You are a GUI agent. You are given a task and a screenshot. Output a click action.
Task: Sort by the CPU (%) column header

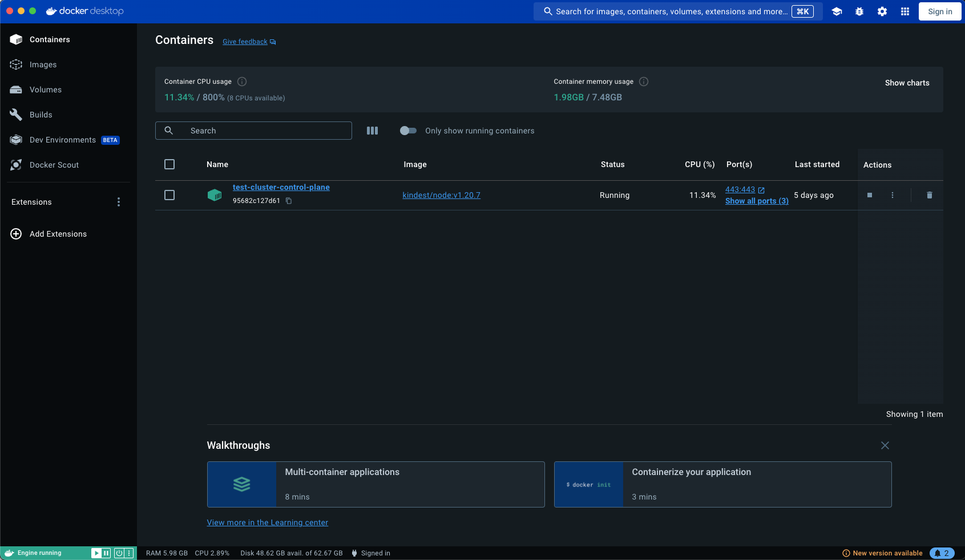point(700,164)
